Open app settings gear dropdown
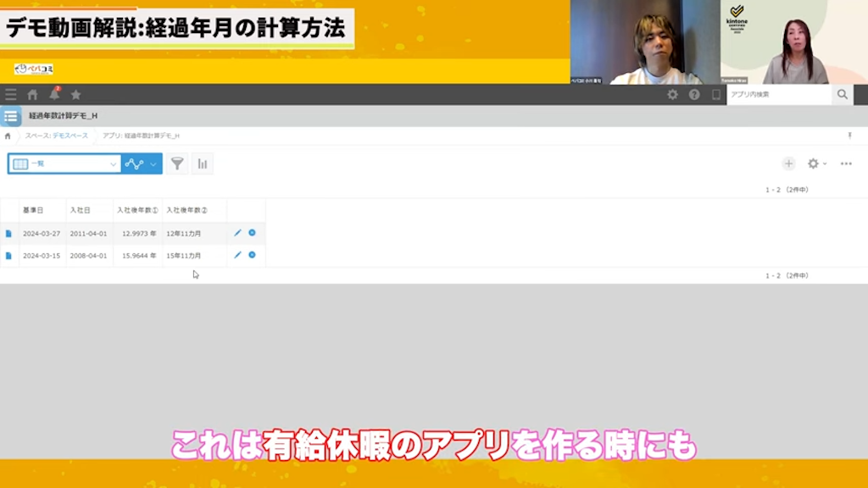This screenshot has height=488, width=868. [x=816, y=164]
